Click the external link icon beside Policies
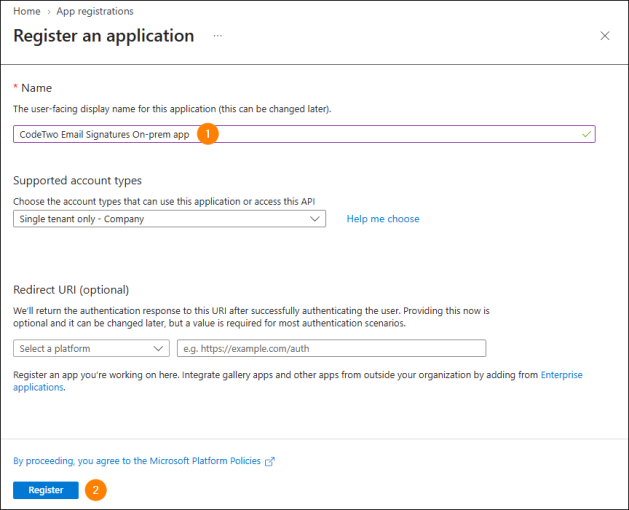Screen dimensions: 629x510 270,461
